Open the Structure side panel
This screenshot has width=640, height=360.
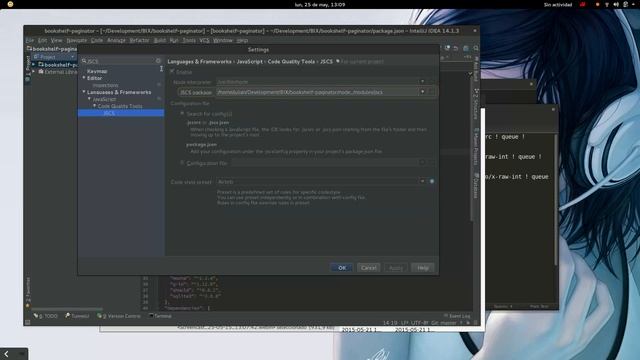(476, 104)
